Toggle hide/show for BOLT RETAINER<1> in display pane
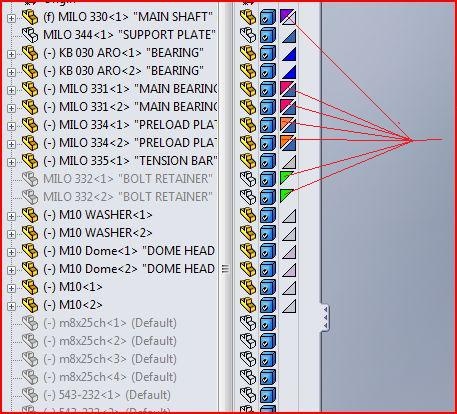This screenshot has height=414, width=457. [248, 179]
